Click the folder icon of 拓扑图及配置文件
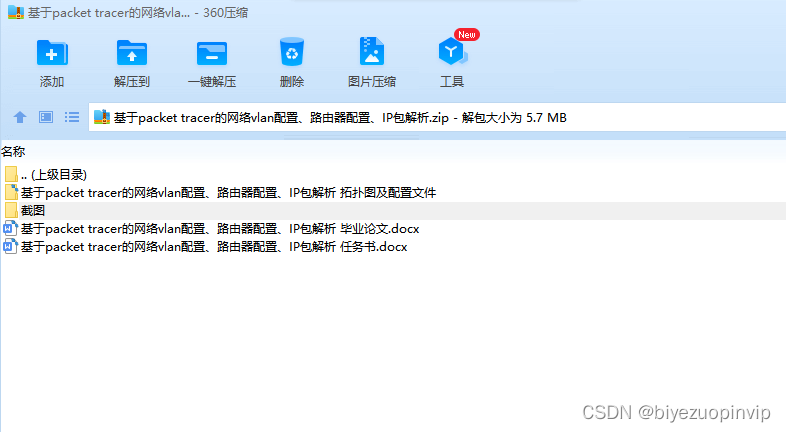 pyautogui.click(x=11, y=192)
